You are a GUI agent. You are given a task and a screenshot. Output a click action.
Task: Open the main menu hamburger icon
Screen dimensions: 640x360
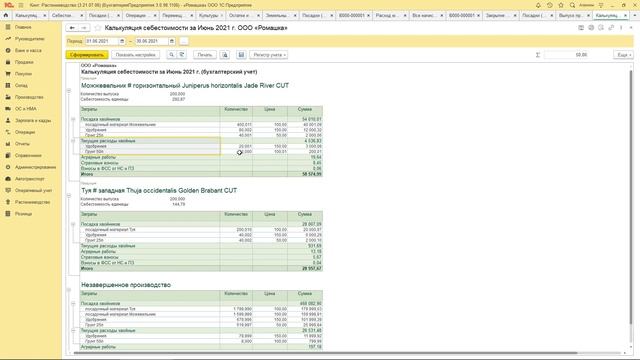[x=21, y=5]
